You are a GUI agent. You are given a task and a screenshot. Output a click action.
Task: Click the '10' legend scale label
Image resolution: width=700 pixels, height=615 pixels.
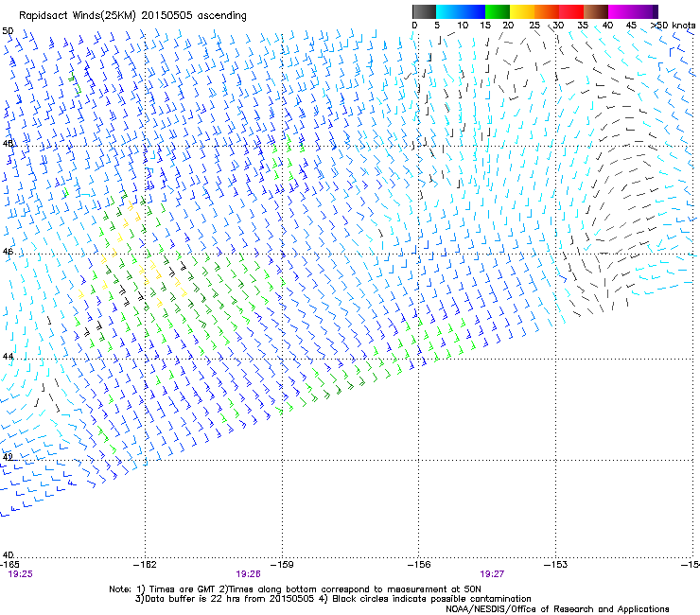463,26
